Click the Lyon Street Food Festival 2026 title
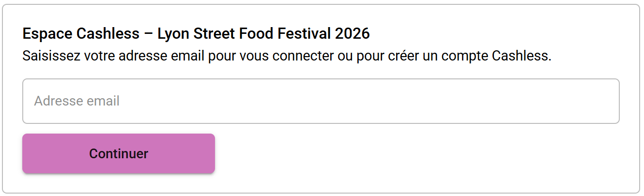 click(x=263, y=34)
